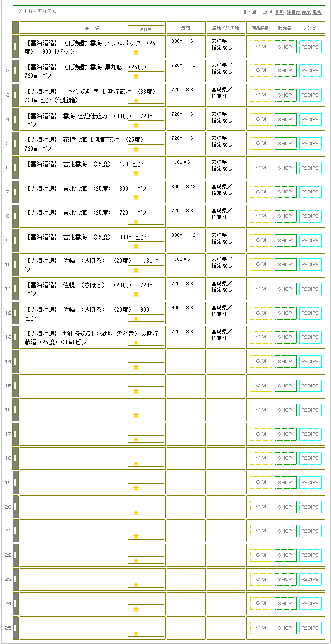Open CM for 佐幌 900mlビン

pos(261,313)
